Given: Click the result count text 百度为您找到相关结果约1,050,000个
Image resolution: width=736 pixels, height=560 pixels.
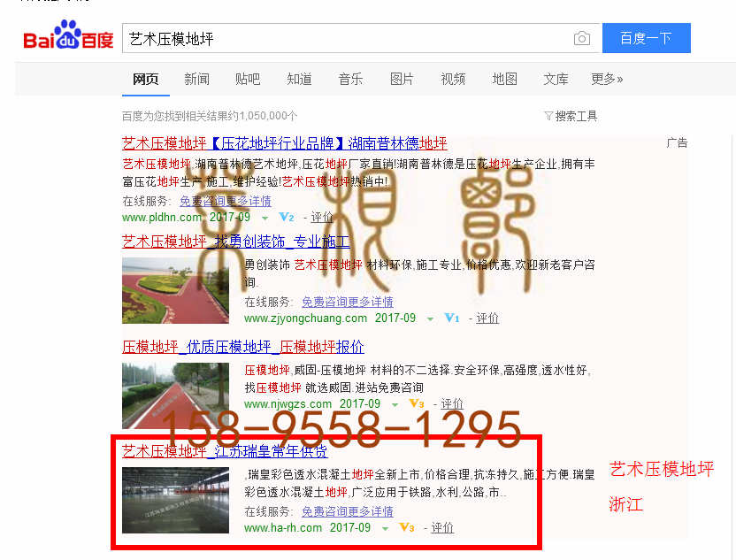Looking at the screenshot, I should 210,116.
